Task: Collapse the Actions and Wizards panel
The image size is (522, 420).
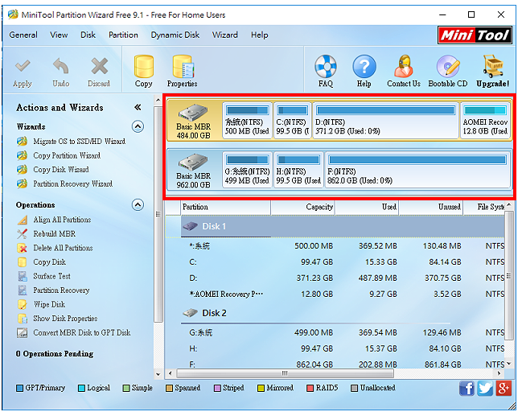Action: [x=138, y=107]
